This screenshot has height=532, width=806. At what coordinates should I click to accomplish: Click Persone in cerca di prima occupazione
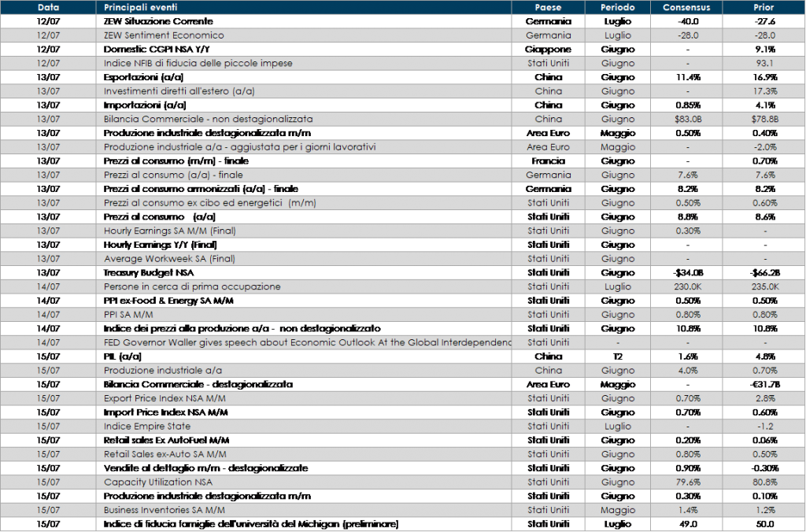pos(192,286)
